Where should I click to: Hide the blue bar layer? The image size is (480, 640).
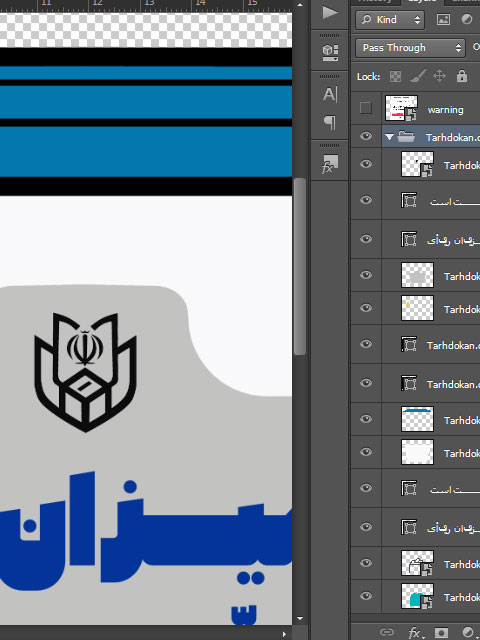tap(366, 419)
